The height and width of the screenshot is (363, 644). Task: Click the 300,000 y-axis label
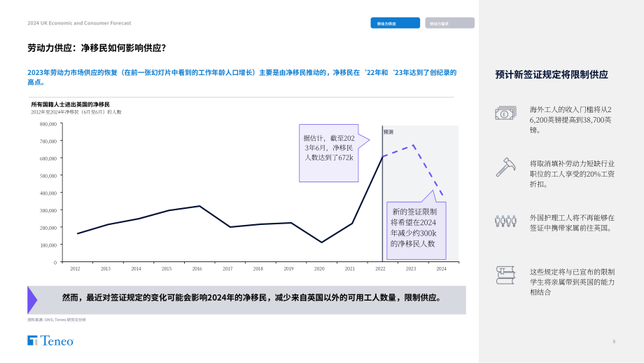click(x=48, y=210)
